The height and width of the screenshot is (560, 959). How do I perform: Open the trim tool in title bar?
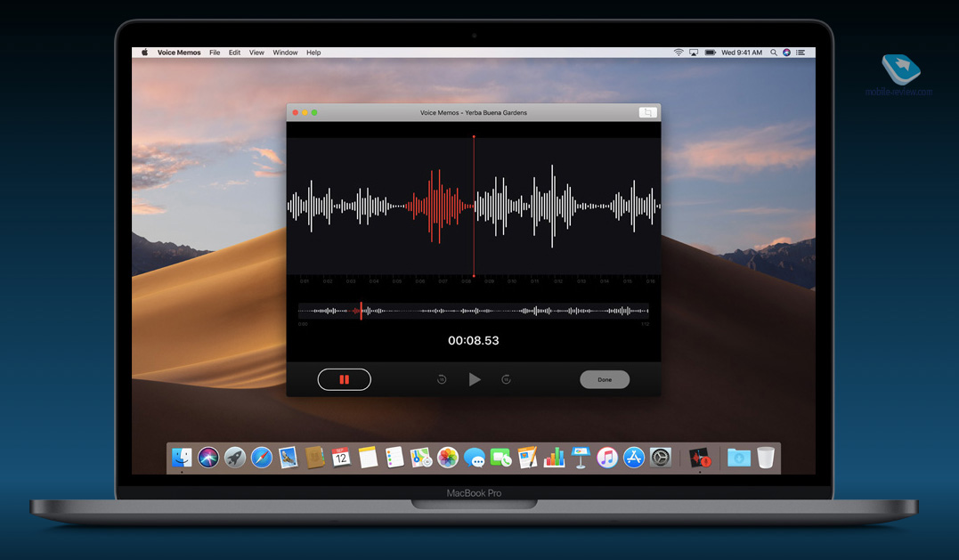[647, 112]
